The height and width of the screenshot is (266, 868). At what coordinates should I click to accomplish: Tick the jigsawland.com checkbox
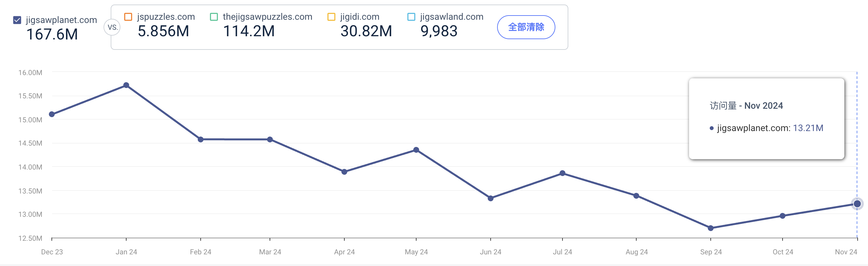[x=411, y=17]
